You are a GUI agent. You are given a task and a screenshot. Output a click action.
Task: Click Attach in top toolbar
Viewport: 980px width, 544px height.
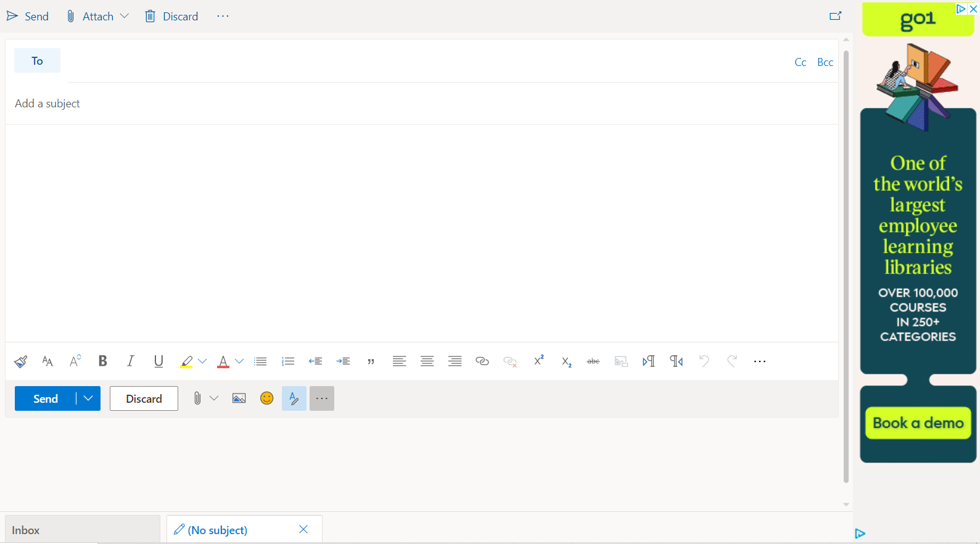(90, 17)
